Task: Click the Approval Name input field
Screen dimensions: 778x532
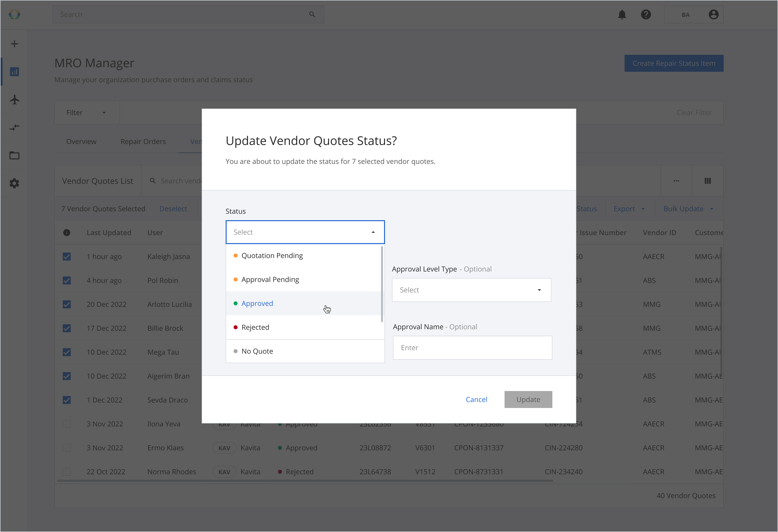Action: click(x=472, y=348)
